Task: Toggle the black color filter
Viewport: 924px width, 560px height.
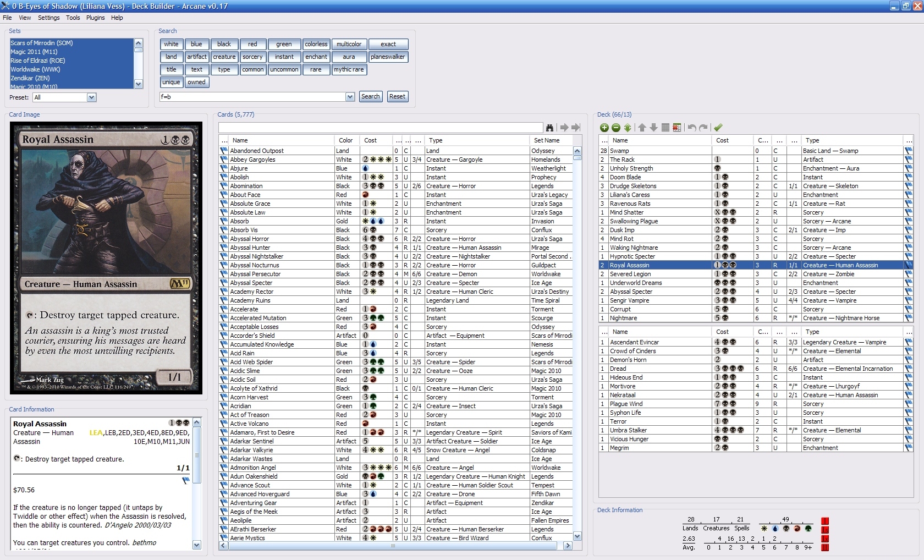Action: tap(224, 44)
